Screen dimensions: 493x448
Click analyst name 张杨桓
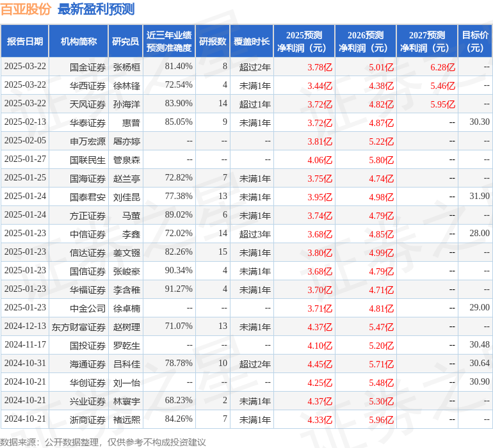127,67
